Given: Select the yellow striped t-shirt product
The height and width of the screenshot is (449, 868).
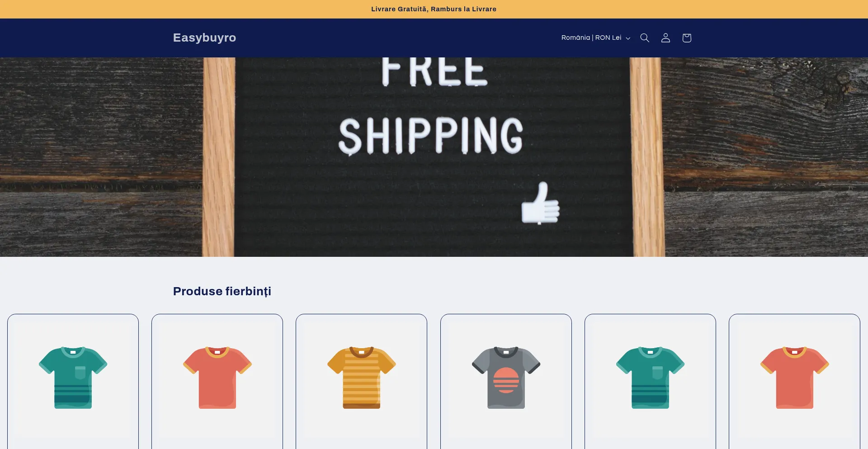Looking at the screenshot, I should point(361,381).
